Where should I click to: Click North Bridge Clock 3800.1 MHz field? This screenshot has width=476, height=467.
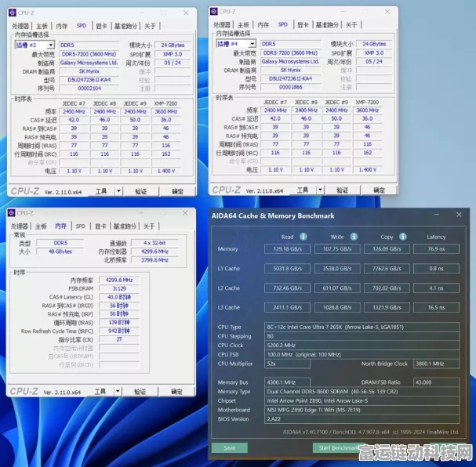coord(436,364)
